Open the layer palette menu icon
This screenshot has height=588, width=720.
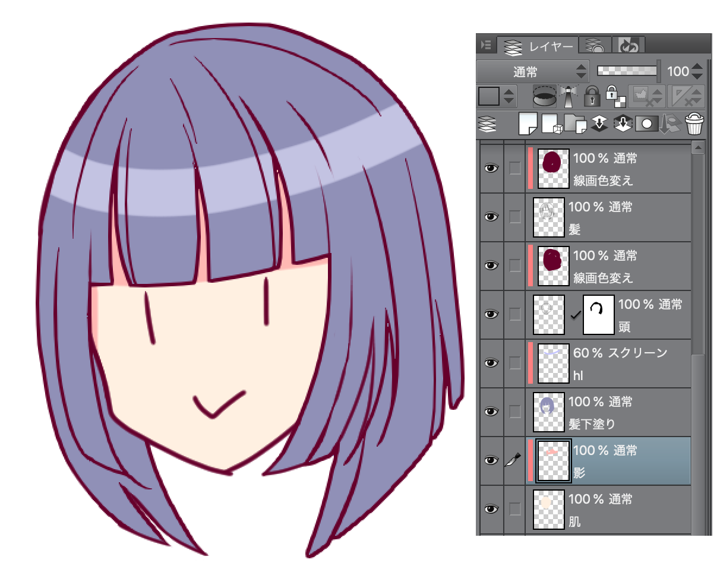tap(487, 45)
